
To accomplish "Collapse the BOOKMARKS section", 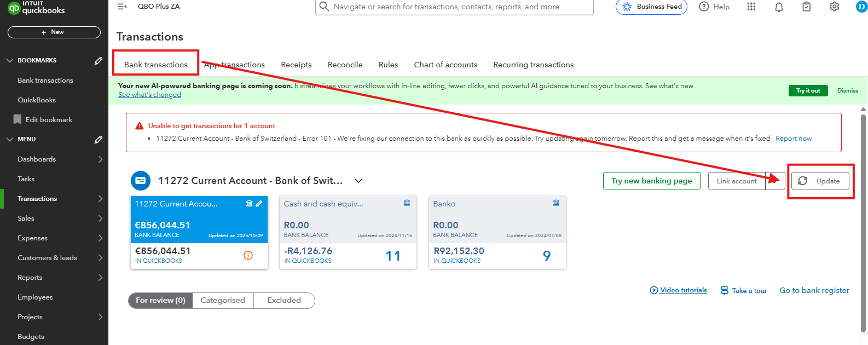I will tap(10, 60).
